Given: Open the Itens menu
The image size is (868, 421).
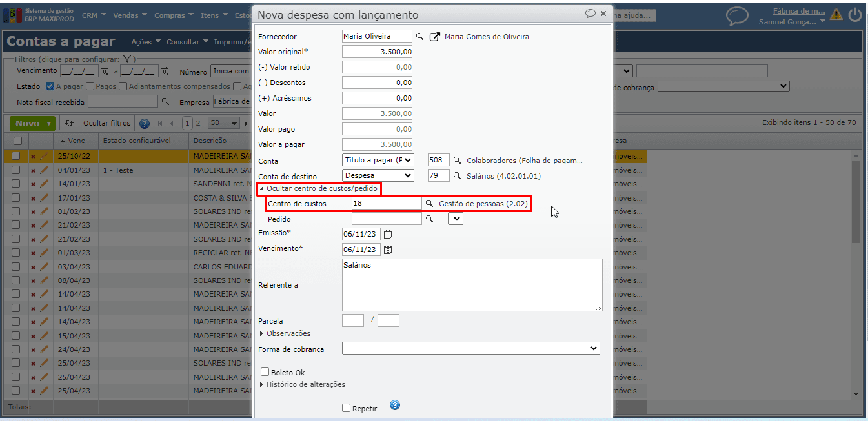Looking at the screenshot, I should (x=214, y=15).
